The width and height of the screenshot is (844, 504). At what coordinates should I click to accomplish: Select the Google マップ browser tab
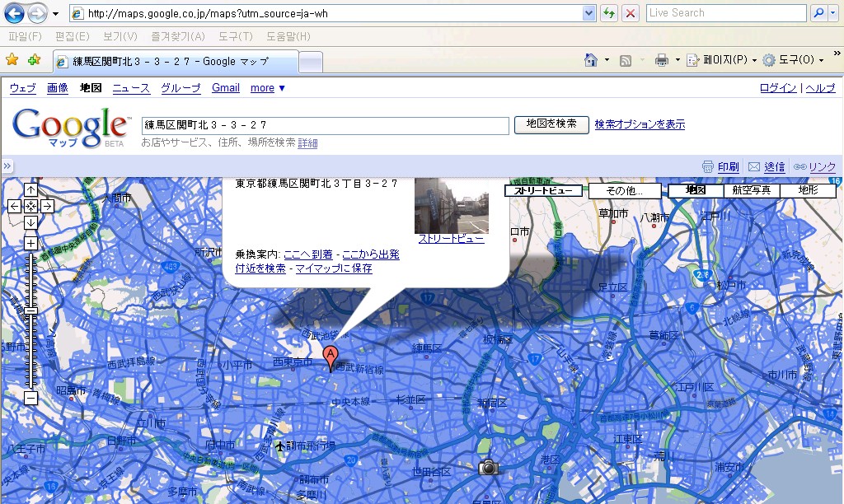click(175, 61)
